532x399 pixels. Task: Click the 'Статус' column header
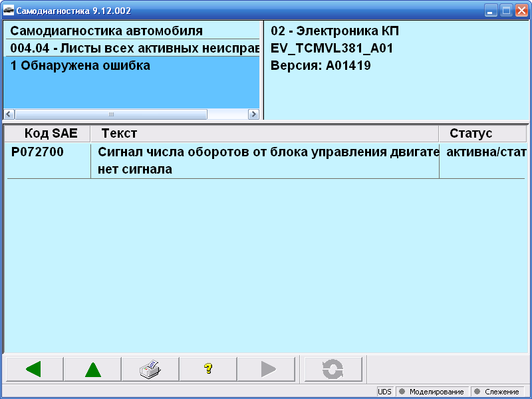tap(483, 134)
